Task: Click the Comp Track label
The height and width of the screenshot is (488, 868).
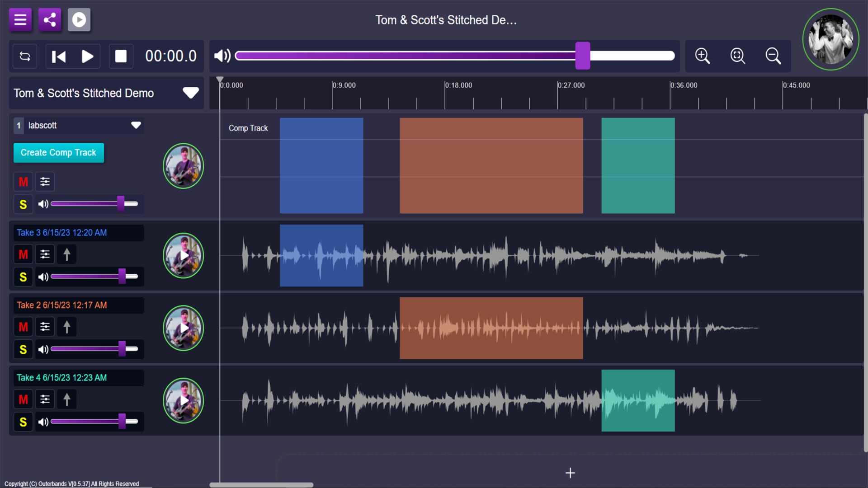Action: (x=248, y=128)
